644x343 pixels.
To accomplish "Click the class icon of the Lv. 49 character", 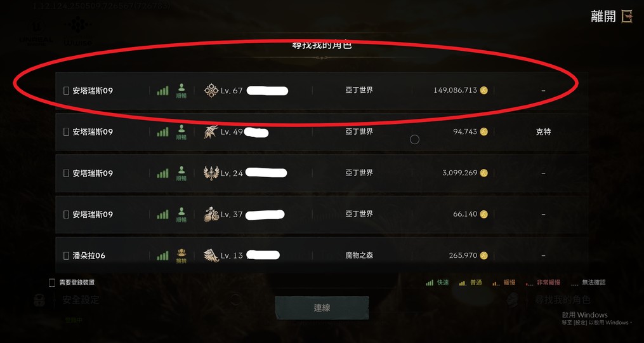I will pos(211,132).
